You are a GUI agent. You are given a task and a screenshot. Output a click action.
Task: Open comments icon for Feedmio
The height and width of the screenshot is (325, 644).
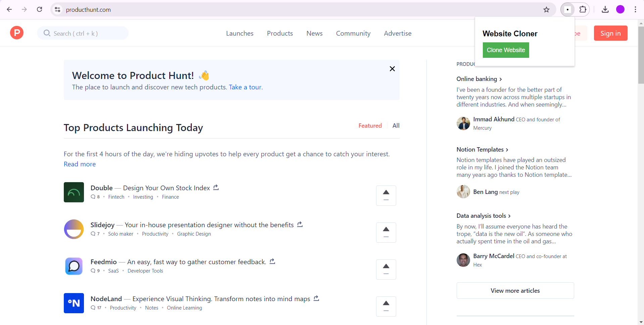pos(93,271)
